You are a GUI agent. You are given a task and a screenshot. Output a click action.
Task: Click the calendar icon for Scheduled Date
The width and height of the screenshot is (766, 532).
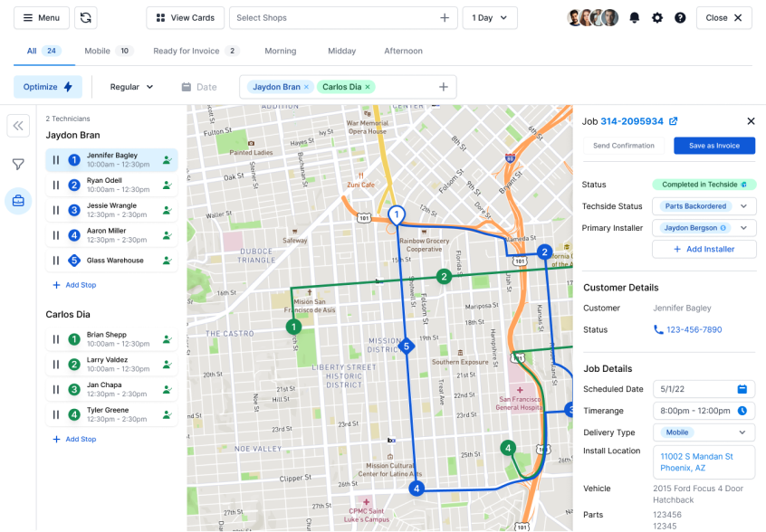742,389
